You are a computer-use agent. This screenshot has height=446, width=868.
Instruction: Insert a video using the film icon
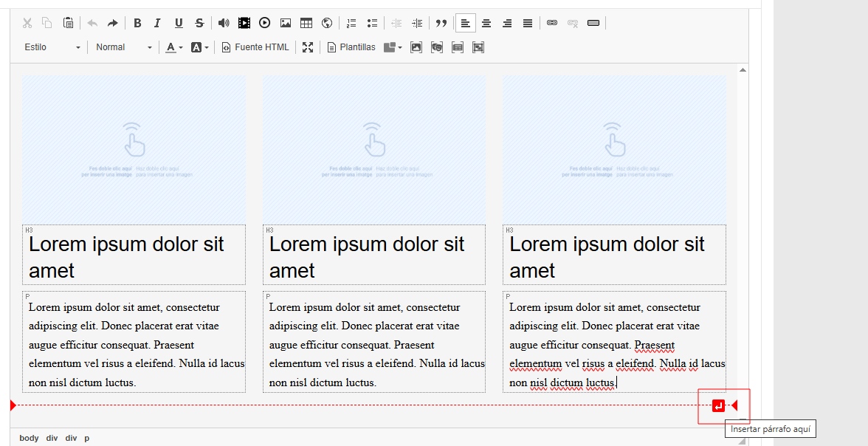tap(244, 24)
